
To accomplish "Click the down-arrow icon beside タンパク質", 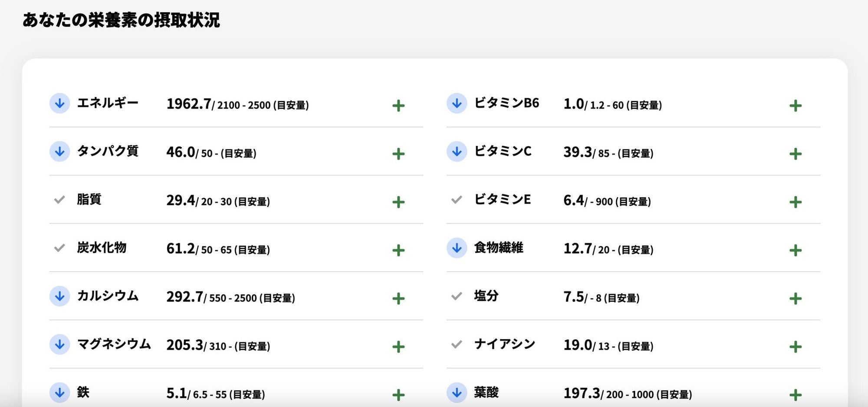I will click(x=60, y=152).
